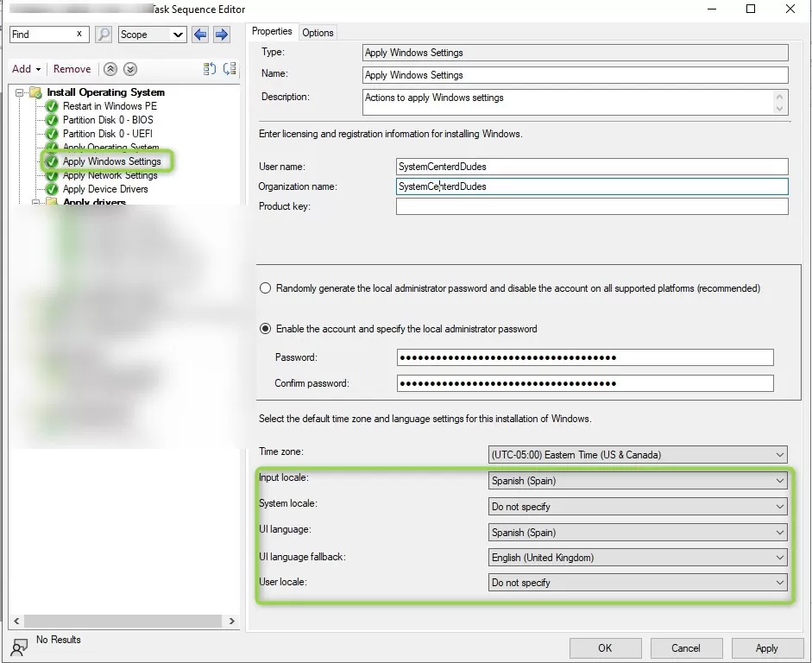Click the green checkmark on Restart in Windows PE

tap(49, 106)
